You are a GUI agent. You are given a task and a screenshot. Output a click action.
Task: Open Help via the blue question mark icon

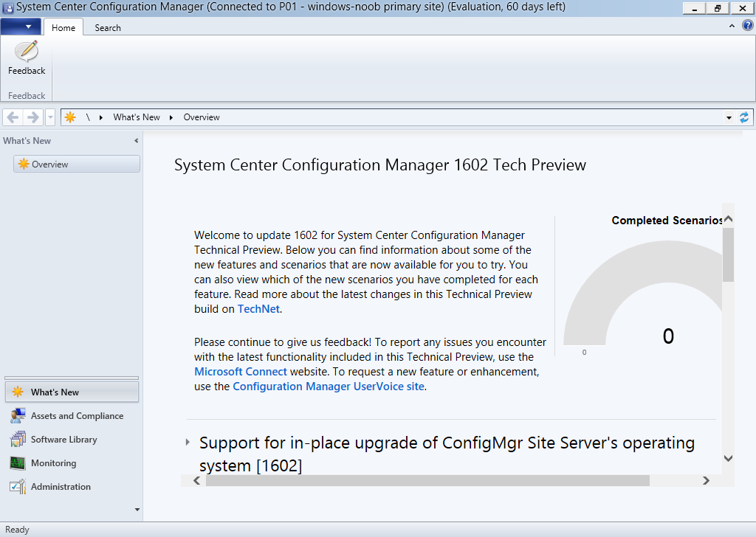click(x=747, y=26)
